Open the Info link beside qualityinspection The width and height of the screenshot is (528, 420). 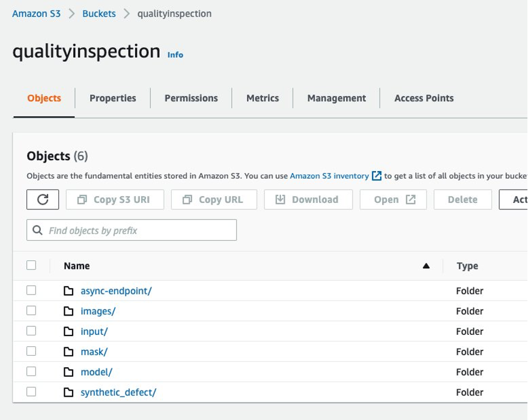coord(175,55)
